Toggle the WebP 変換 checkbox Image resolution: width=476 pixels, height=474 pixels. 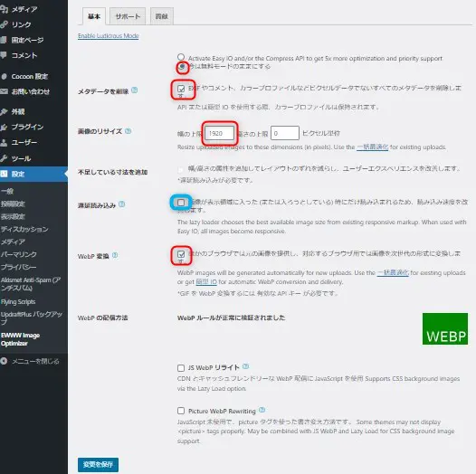click(x=181, y=254)
